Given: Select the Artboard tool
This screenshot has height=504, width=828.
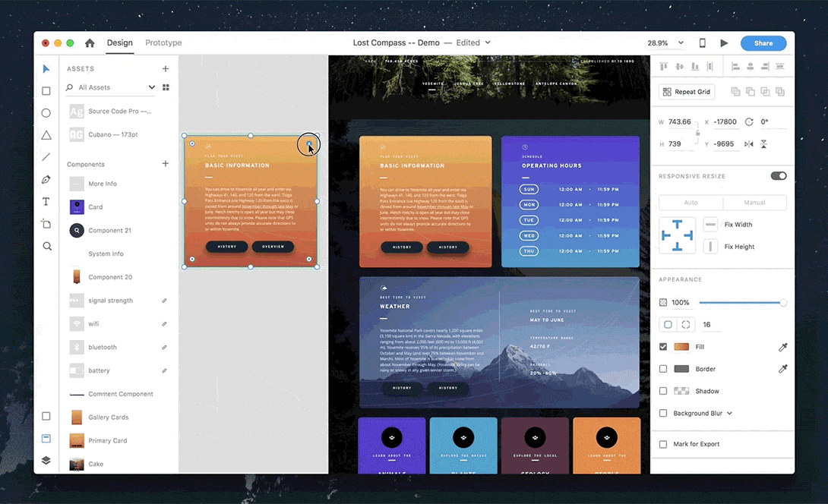Looking at the screenshot, I should tap(46, 224).
